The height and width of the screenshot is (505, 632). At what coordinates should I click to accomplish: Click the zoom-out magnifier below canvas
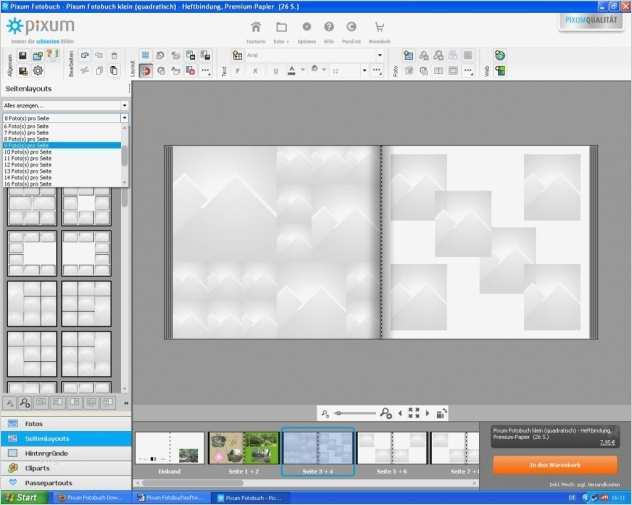coord(325,413)
